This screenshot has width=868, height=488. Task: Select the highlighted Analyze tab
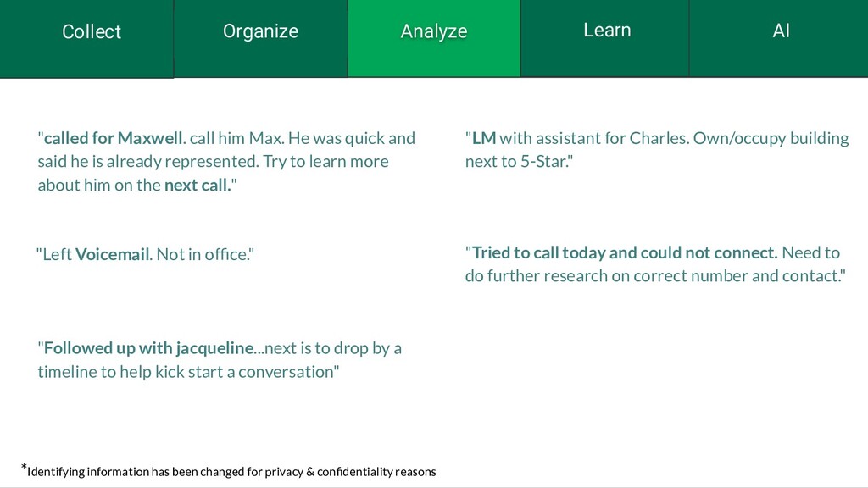coord(433,32)
